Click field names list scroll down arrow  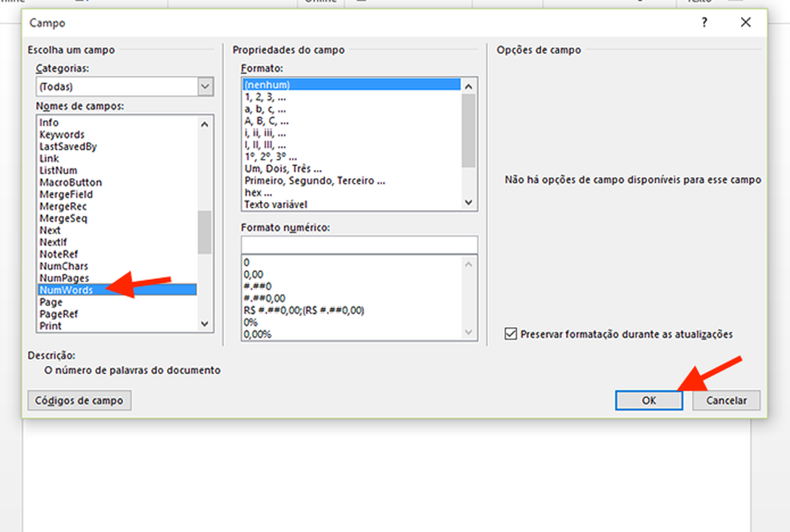205,324
